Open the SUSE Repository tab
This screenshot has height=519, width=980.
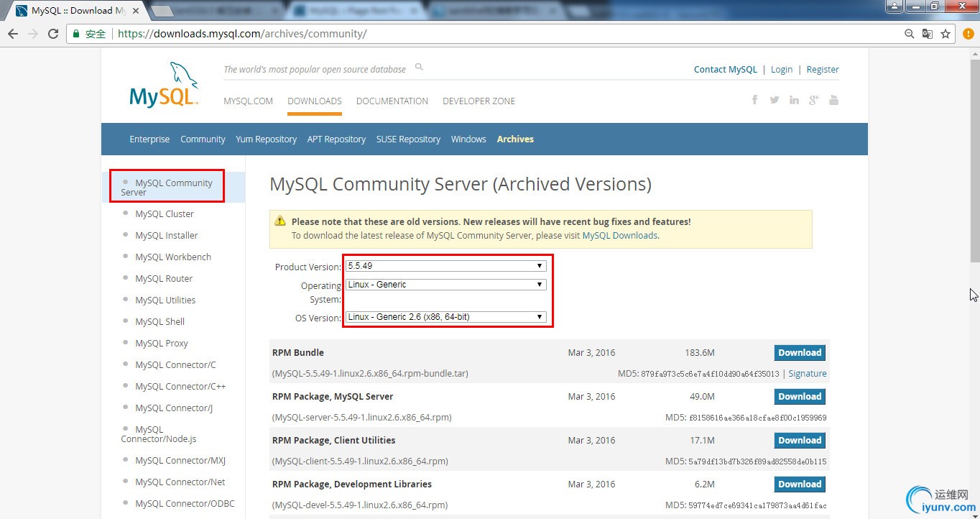pos(408,139)
